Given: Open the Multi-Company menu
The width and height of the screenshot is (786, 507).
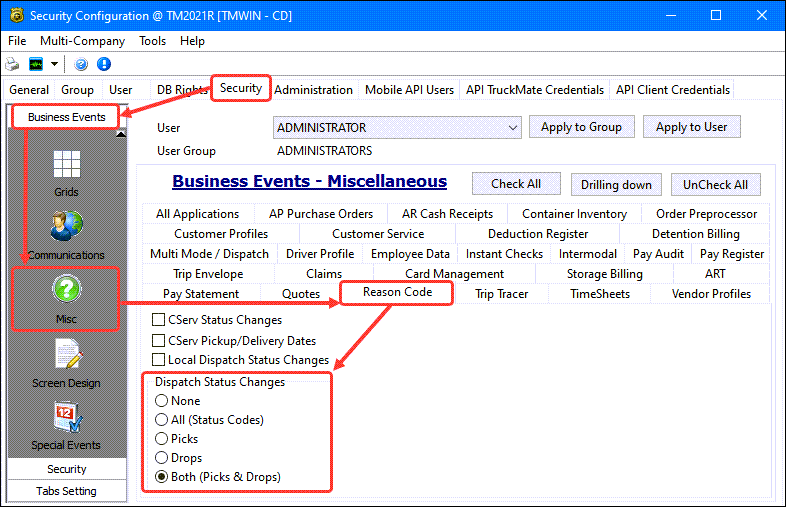Looking at the screenshot, I should pos(81,41).
